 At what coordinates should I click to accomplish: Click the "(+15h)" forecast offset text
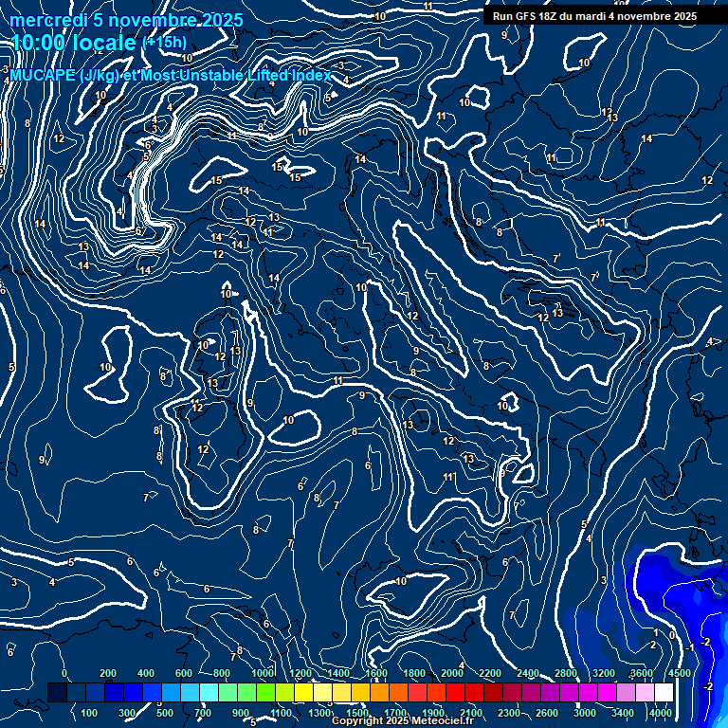[x=164, y=43]
